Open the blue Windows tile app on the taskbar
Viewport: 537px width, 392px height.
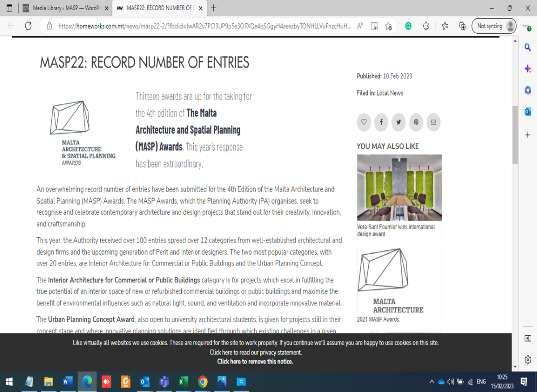coord(241,382)
